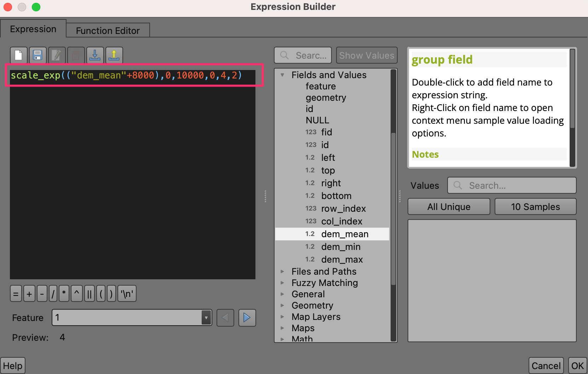Click the Clear Editor blank page icon
588x374 pixels.
tap(18, 55)
